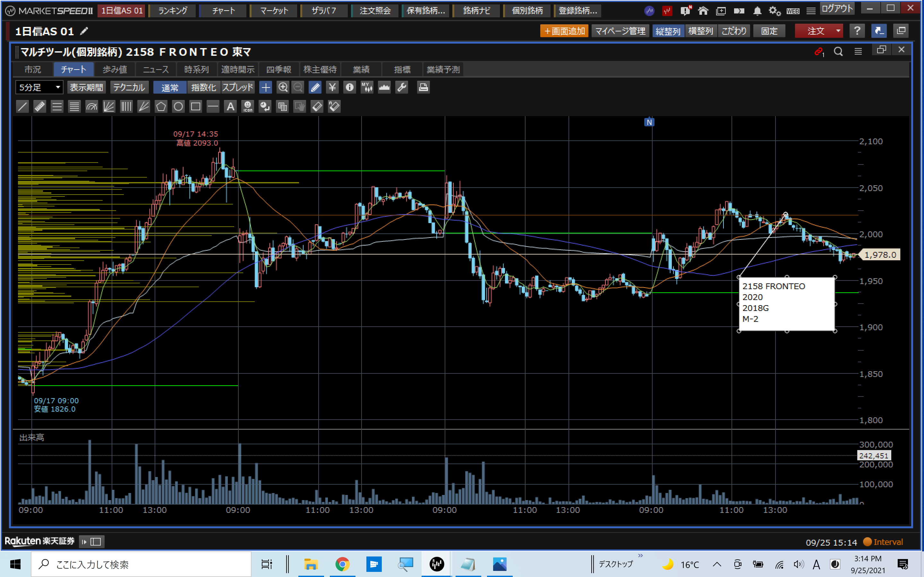Image resolution: width=924 pixels, height=577 pixels.
Task: Select the text annotation tool
Action: tap(230, 106)
